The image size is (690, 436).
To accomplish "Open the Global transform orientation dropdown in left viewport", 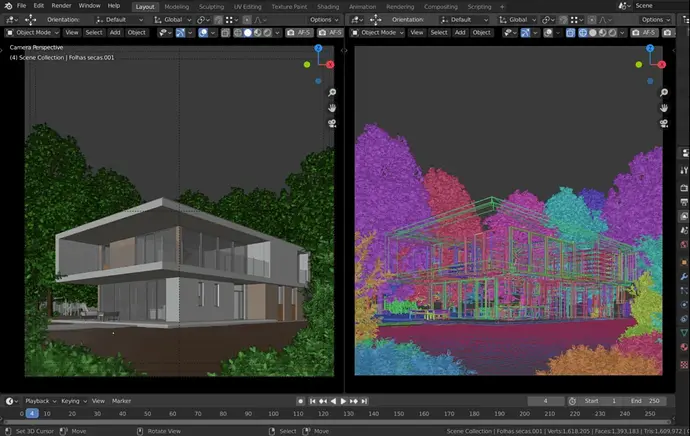I will [x=172, y=20].
